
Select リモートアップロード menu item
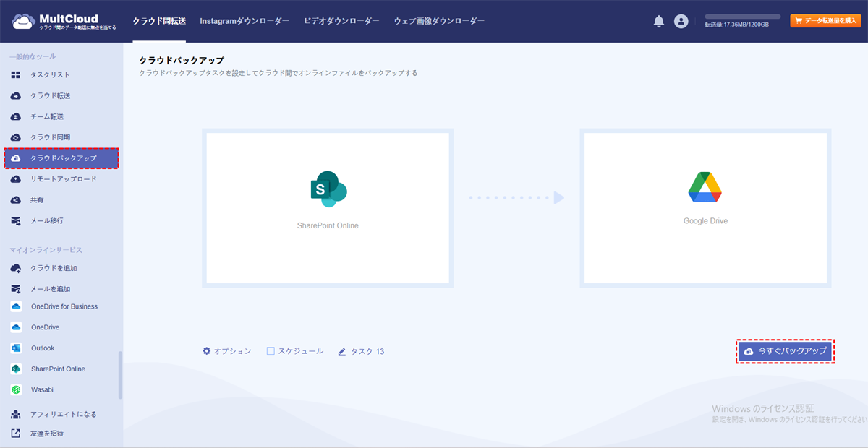(x=64, y=179)
